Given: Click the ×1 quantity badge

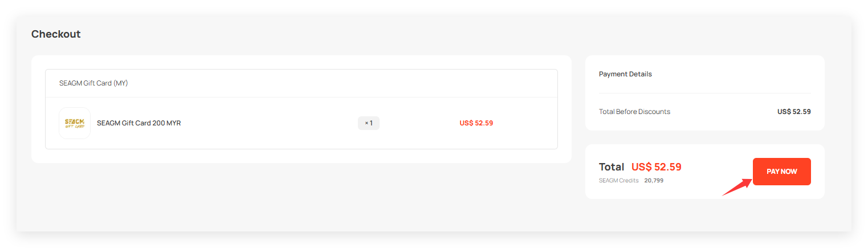Looking at the screenshot, I should 369,123.
